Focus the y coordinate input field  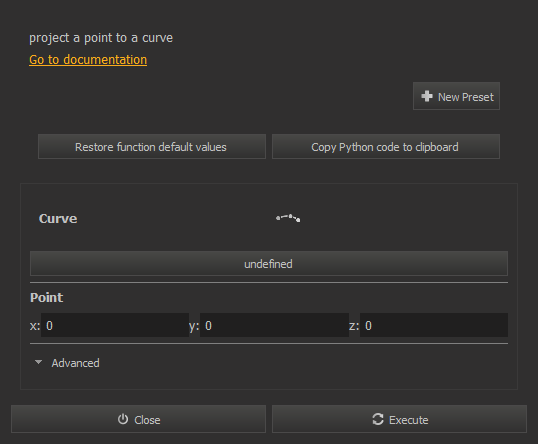[274, 325]
